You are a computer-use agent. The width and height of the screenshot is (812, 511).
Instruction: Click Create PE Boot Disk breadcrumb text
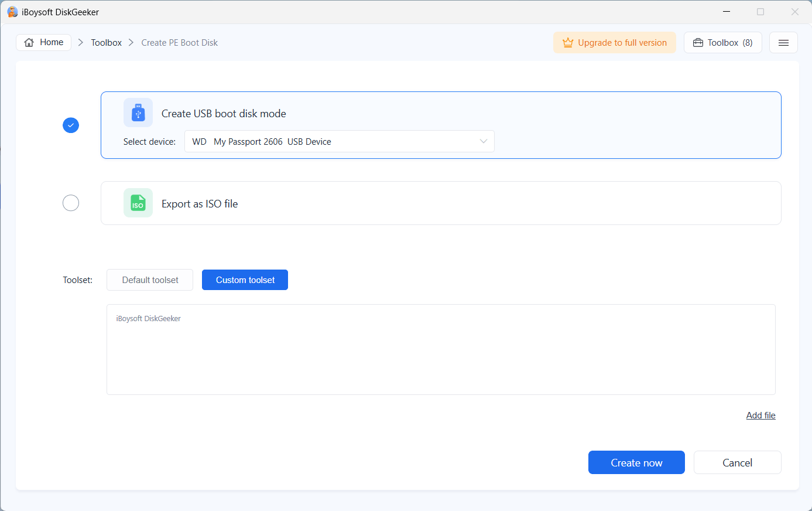180,43
